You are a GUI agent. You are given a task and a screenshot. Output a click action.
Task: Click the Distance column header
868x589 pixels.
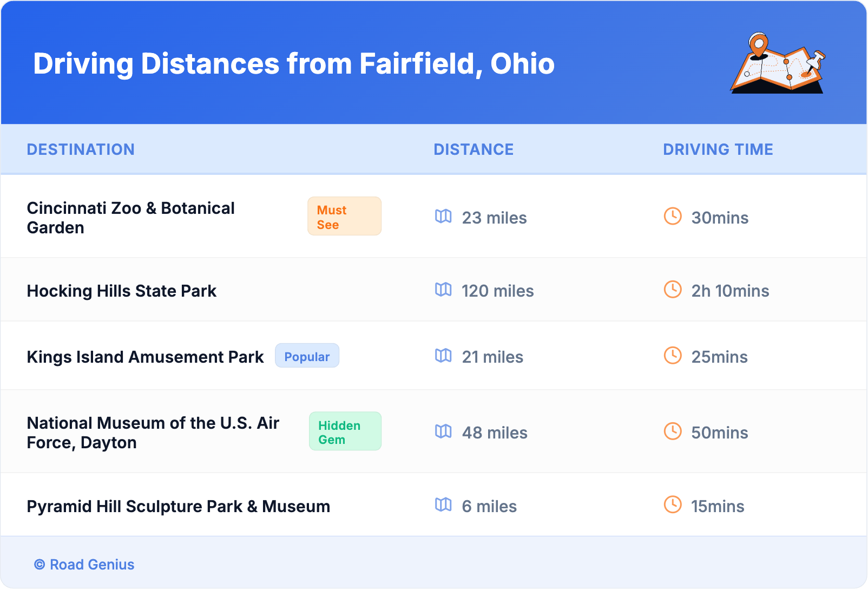point(474,149)
